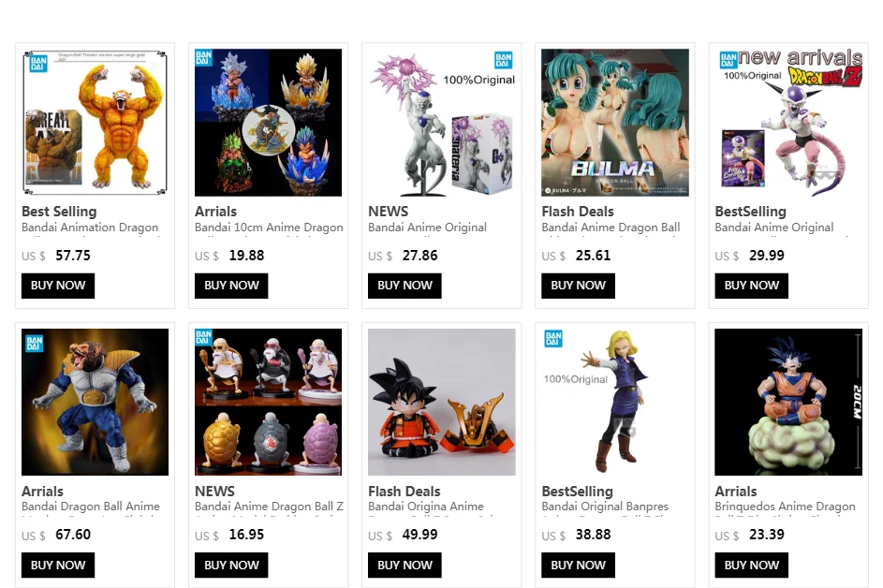Image resolution: width=883 pixels, height=588 pixels.
Task: Open the white Frieza energy ball figure image
Action: click(442, 123)
